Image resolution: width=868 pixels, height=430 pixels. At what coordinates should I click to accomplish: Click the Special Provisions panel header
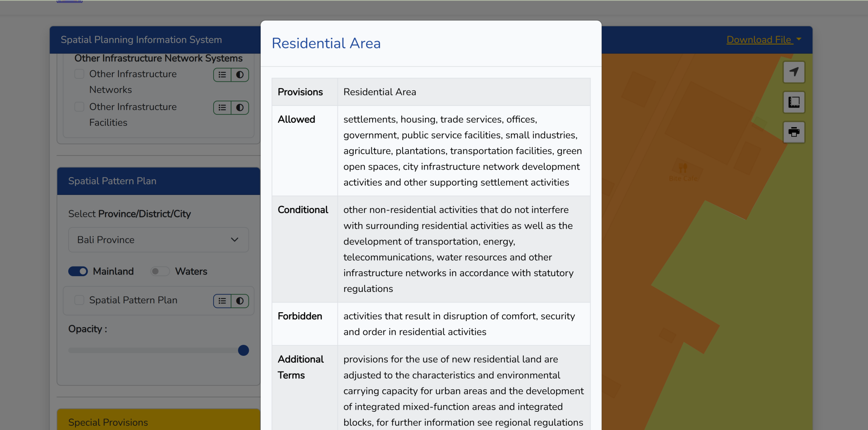pyautogui.click(x=159, y=420)
